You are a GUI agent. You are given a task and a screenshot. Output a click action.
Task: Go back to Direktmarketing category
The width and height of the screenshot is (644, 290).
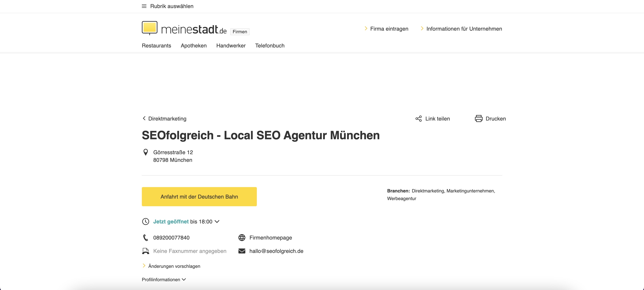[164, 119]
